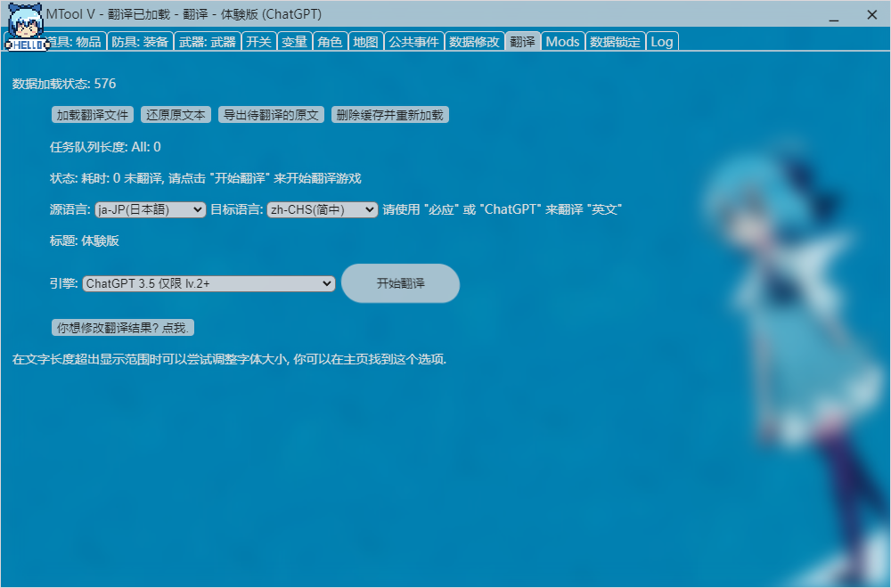Open the 道具: 物品 tab

pyautogui.click(x=74, y=42)
